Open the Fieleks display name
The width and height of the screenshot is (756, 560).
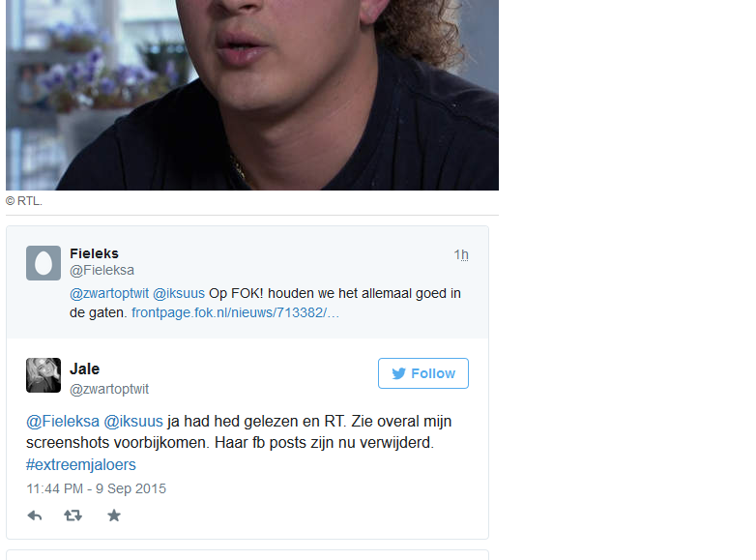coord(94,253)
